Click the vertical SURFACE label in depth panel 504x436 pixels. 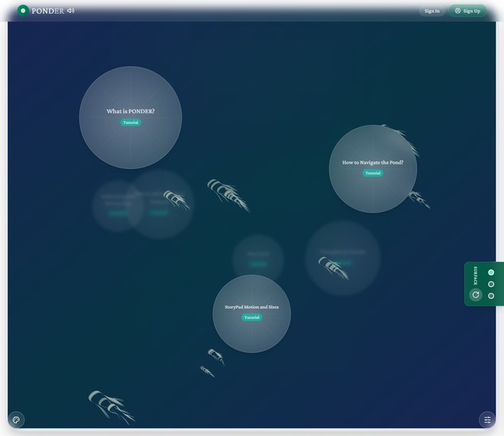pos(475,275)
